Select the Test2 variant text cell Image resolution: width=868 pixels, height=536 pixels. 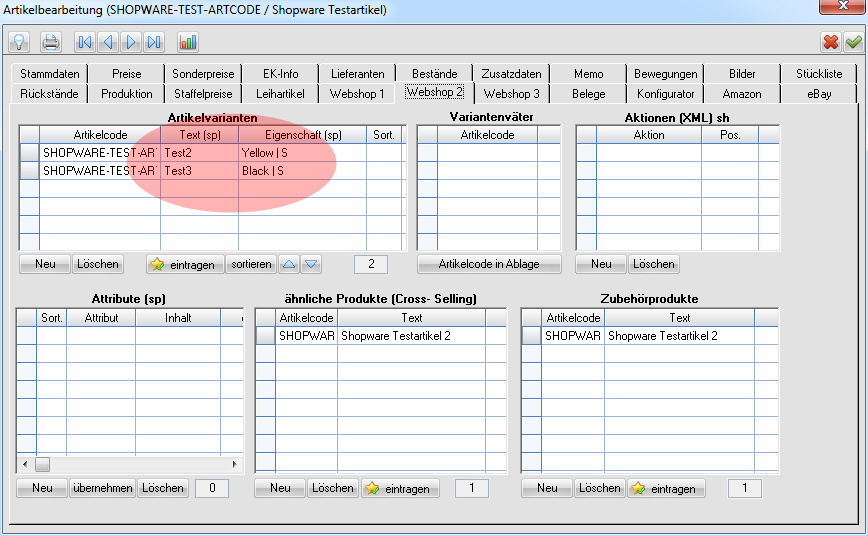(x=199, y=153)
